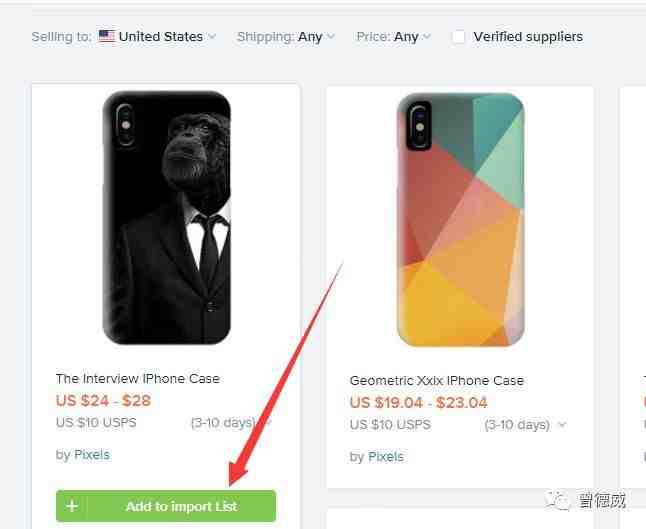Open the Pixels supplier link under the Geometric case
646x529 pixels.
(x=386, y=457)
